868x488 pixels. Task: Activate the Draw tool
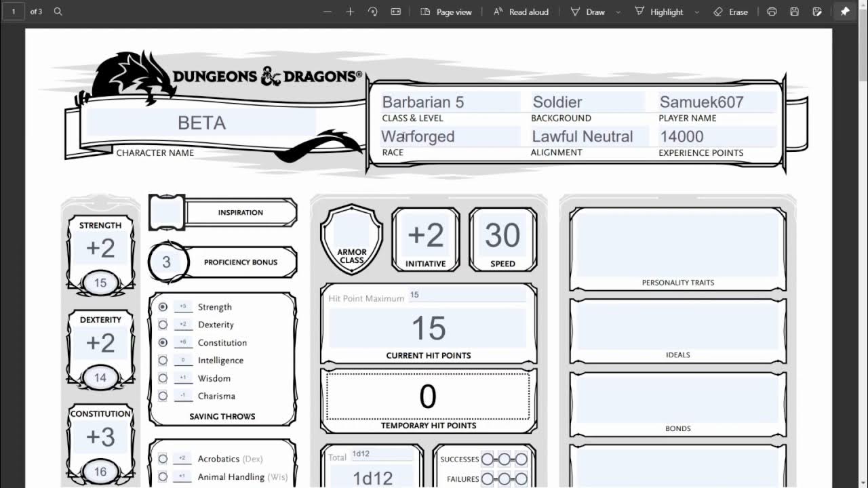(x=587, y=12)
